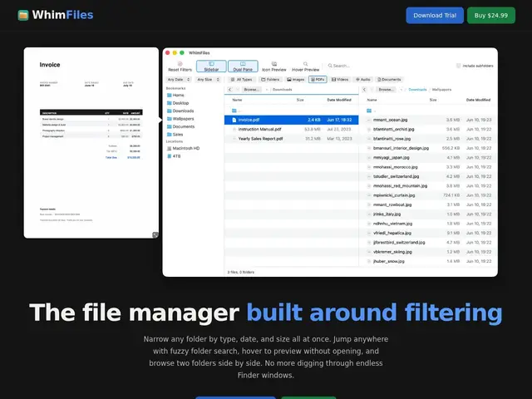The height and width of the screenshot is (399, 532).
Task: Open the Desktop bookmark folder
Action: tap(178, 103)
